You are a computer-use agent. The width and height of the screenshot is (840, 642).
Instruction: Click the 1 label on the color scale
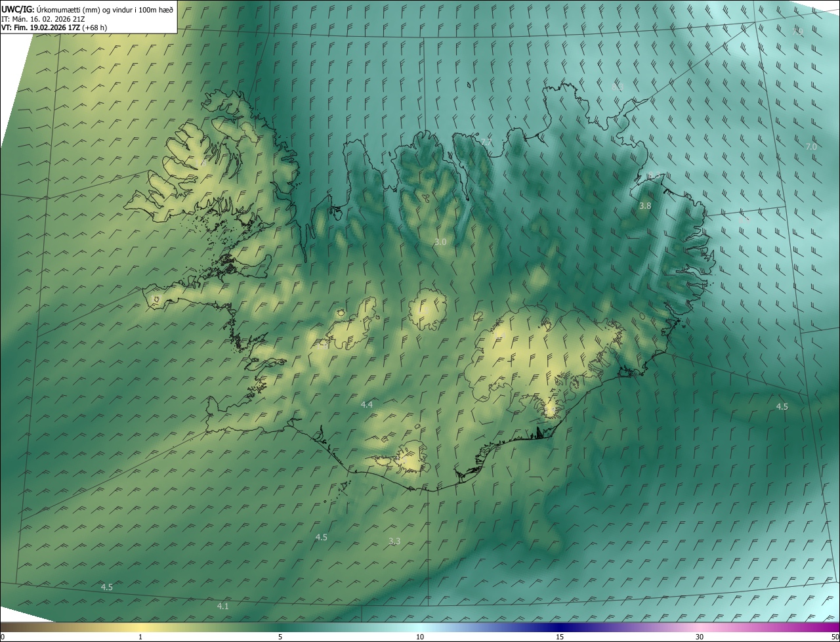pos(140,637)
